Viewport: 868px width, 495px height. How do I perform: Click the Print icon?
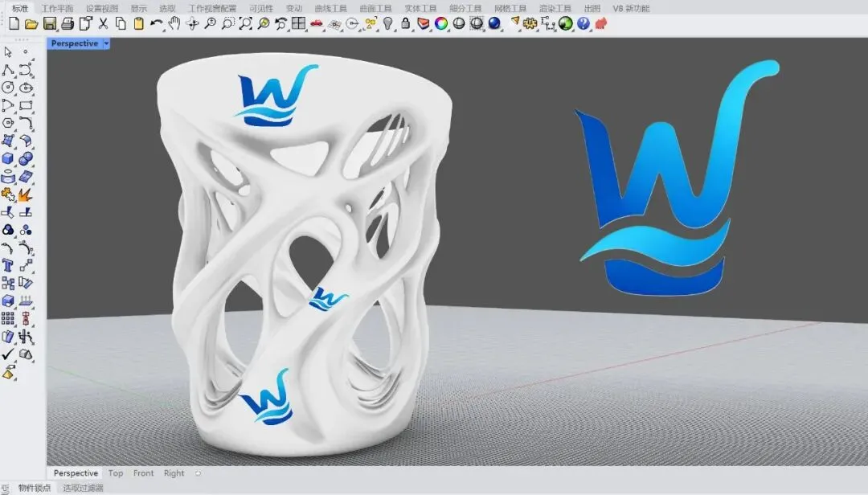click(x=68, y=23)
